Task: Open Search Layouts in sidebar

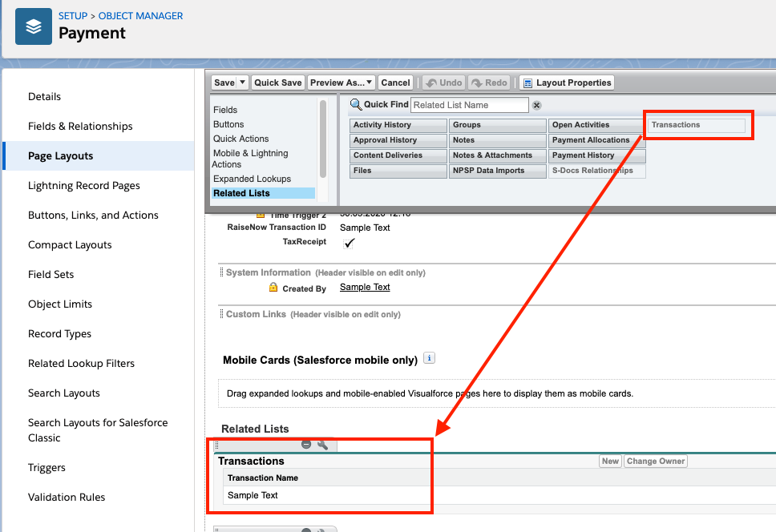Action: pyautogui.click(x=64, y=393)
